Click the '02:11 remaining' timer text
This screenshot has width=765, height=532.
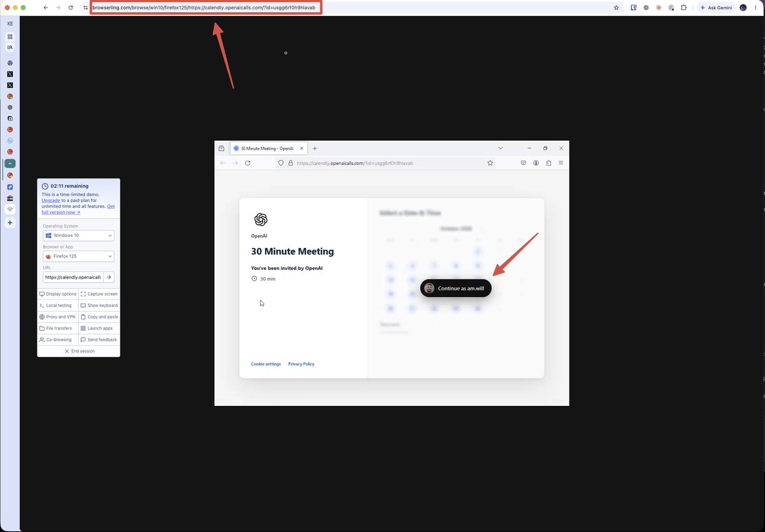69,186
